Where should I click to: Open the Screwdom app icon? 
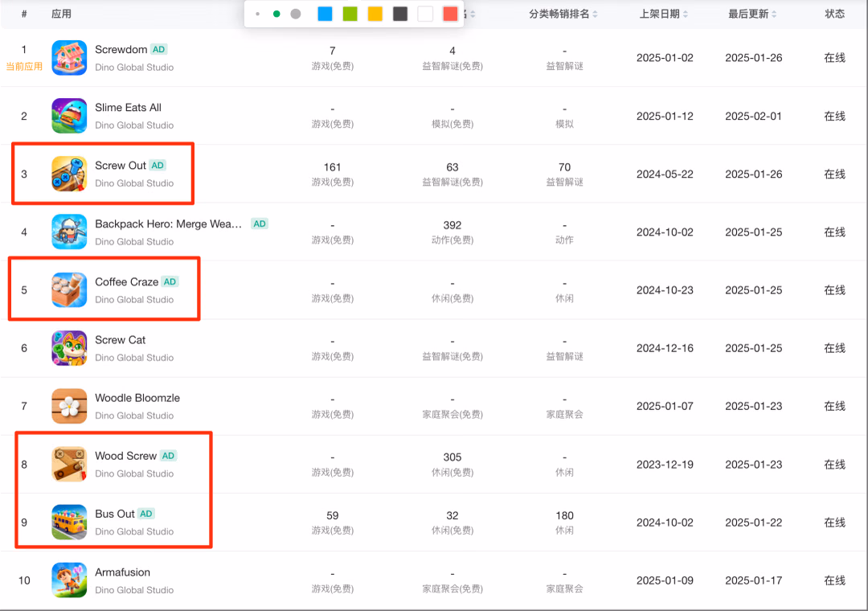click(x=69, y=58)
